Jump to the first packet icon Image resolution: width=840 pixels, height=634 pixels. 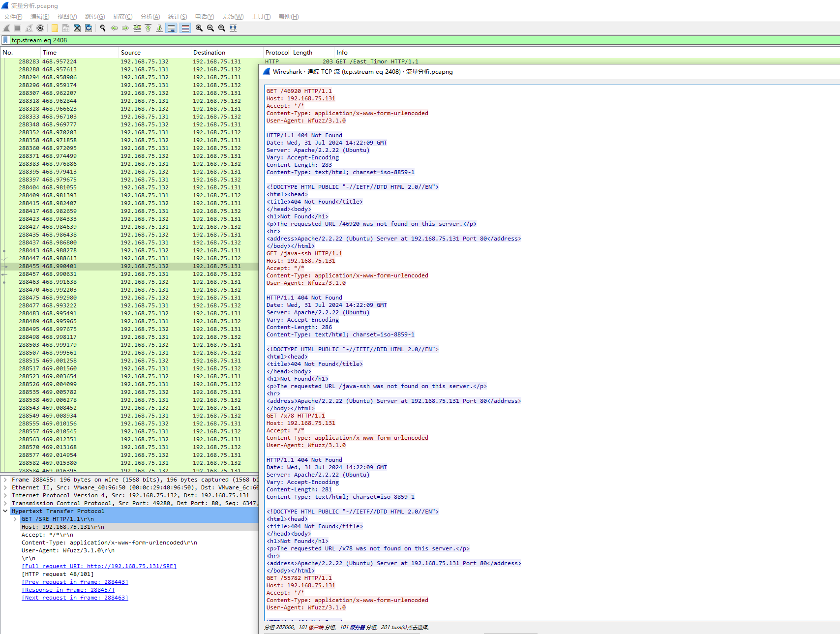coord(148,28)
